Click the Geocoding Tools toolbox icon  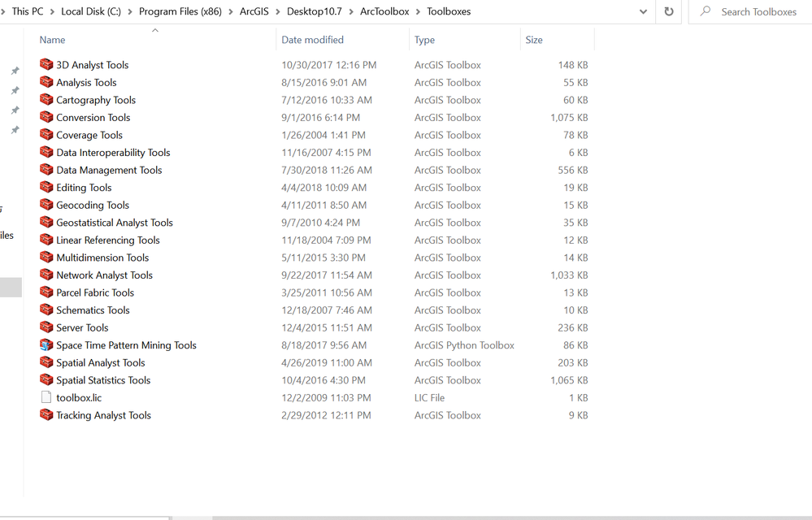[46, 205]
